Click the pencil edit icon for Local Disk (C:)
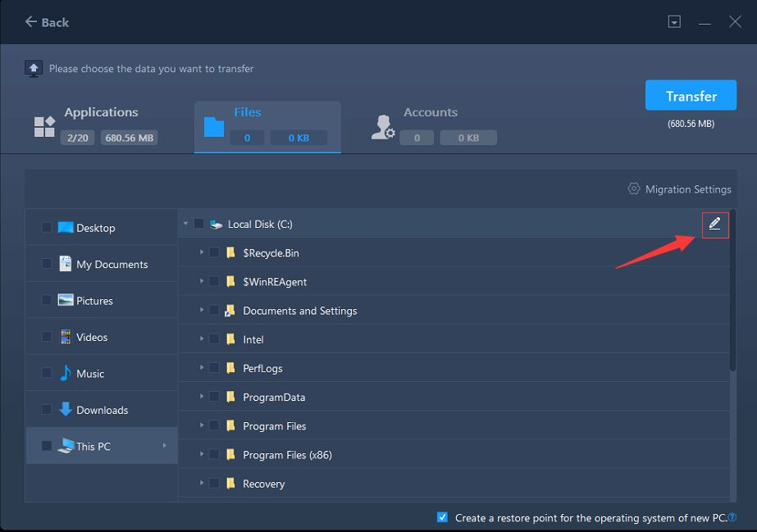This screenshot has width=757, height=532. click(714, 224)
